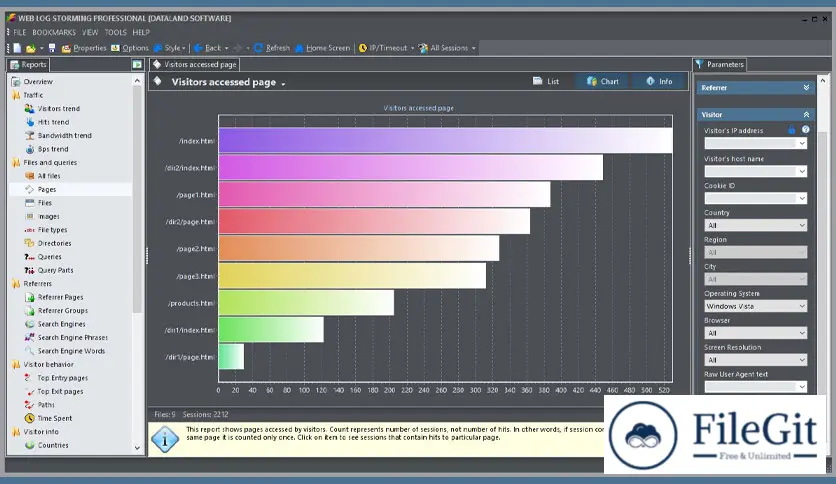
Task: Click the /dir1/page.html chart bar
Action: click(231, 357)
